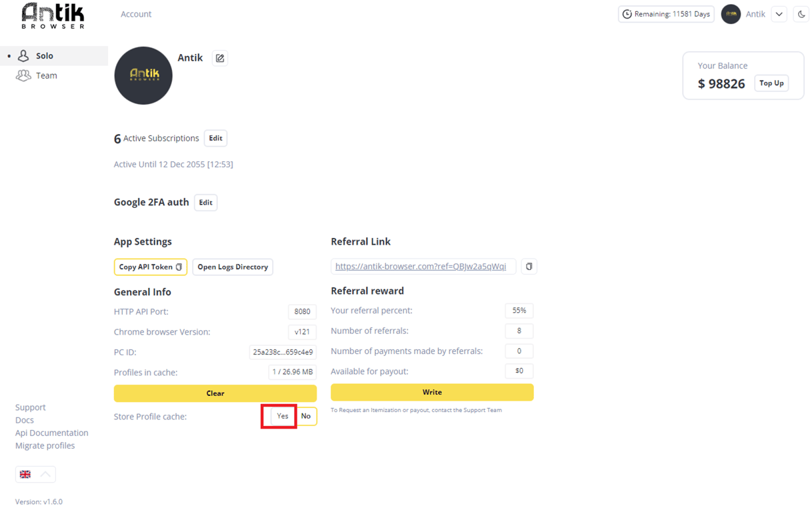
Task: Set Store Profile cache to Yes
Action: coord(283,416)
